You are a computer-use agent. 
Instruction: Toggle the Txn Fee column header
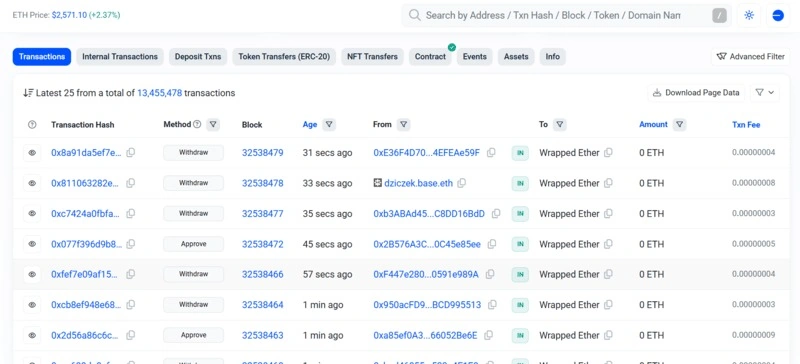746,125
